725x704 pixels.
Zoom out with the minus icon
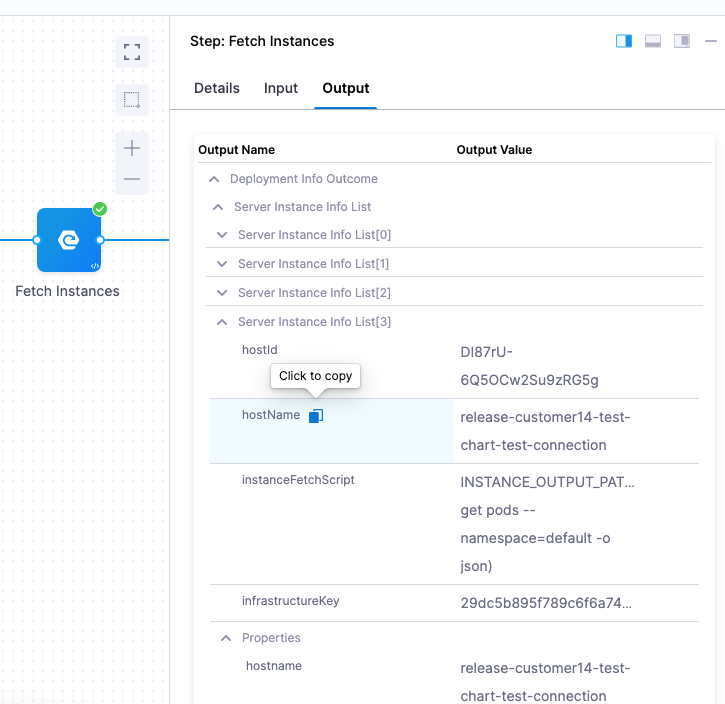coord(131,180)
